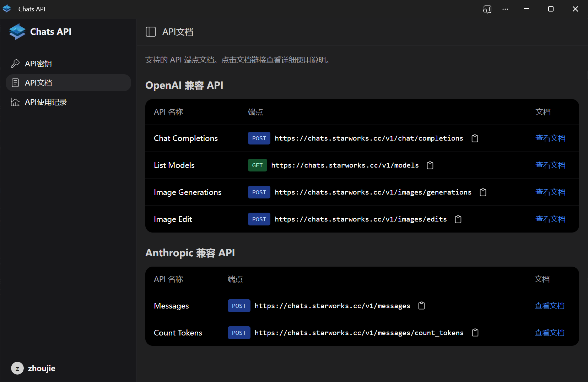Image resolution: width=588 pixels, height=382 pixels.
Task: Click the /v1/messages/count_tokens URL text
Action: click(359, 333)
